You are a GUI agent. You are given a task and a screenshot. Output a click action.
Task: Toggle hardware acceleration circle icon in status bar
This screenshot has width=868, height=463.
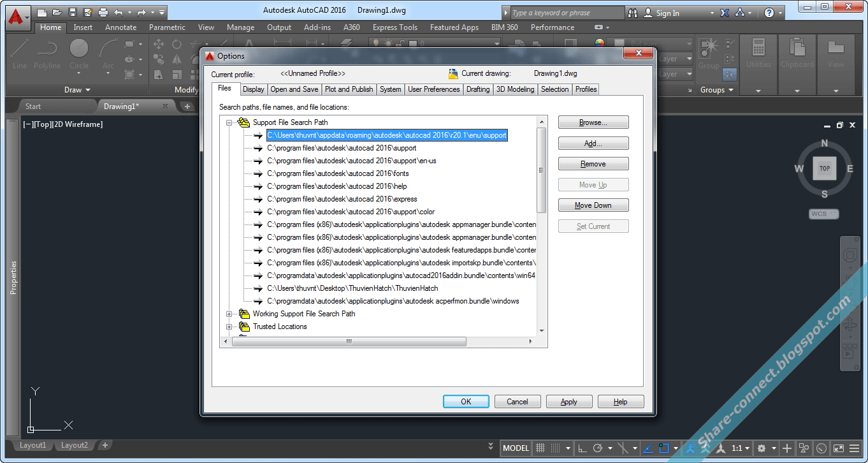[821, 448]
